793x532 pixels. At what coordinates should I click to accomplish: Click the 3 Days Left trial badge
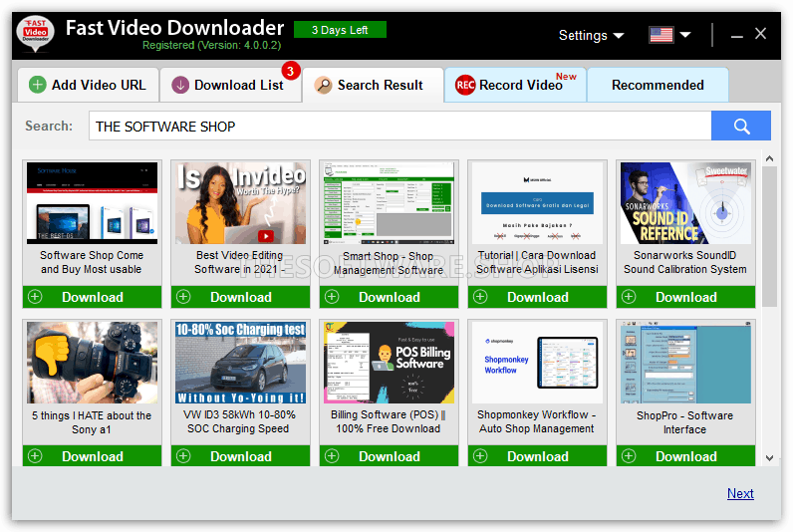click(340, 30)
